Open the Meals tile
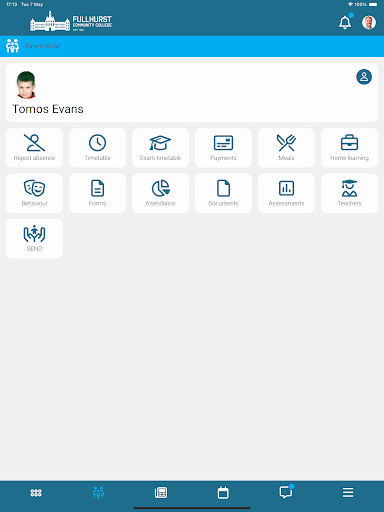This screenshot has height=512, width=384. coord(286,148)
